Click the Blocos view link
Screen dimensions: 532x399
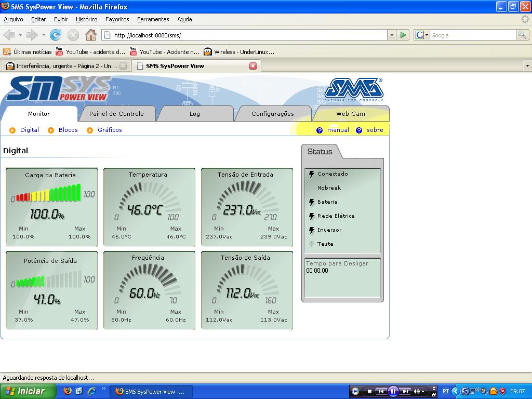pyautogui.click(x=68, y=130)
